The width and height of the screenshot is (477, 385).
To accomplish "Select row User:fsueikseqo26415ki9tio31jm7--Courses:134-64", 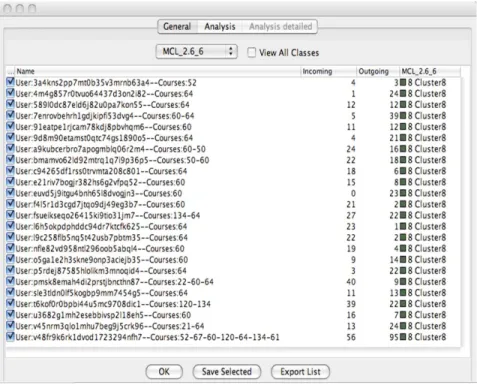I will (233, 215).
